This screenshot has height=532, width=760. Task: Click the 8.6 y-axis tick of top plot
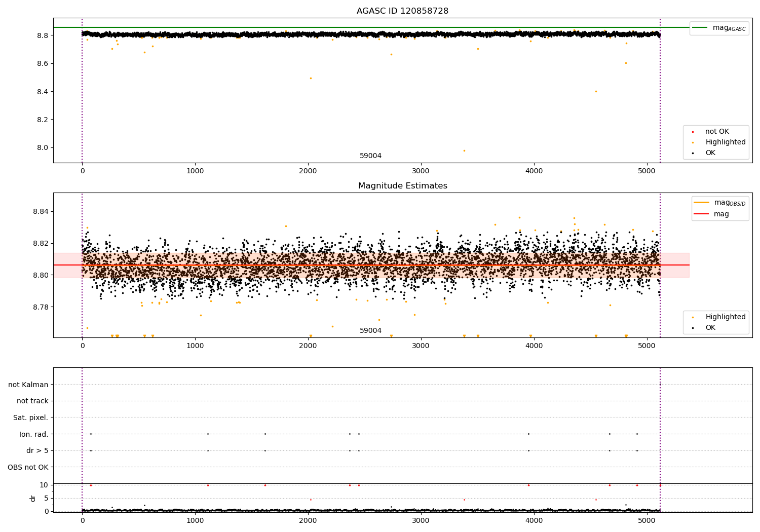[x=42, y=64]
